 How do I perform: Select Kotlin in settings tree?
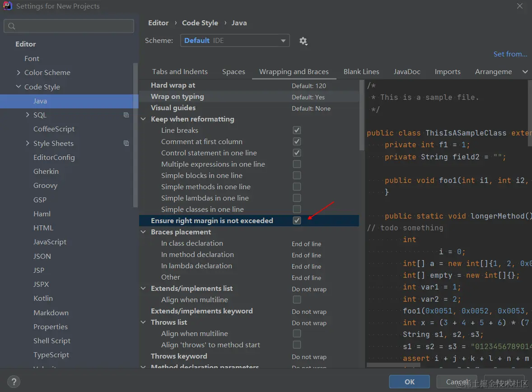(43, 299)
